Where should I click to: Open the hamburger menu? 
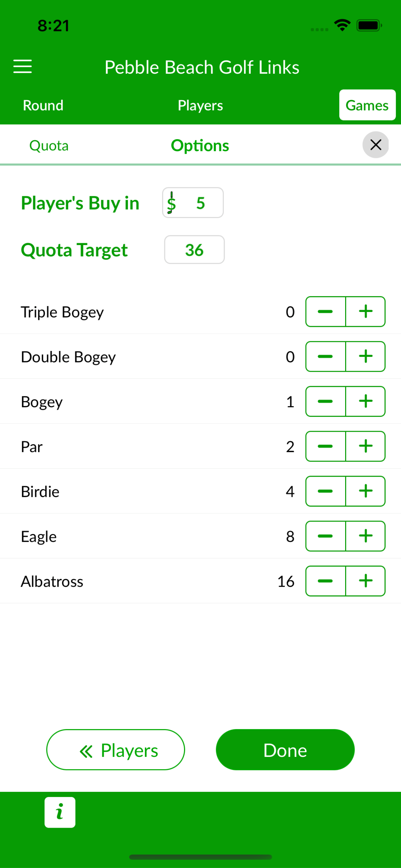(x=23, y=67)
